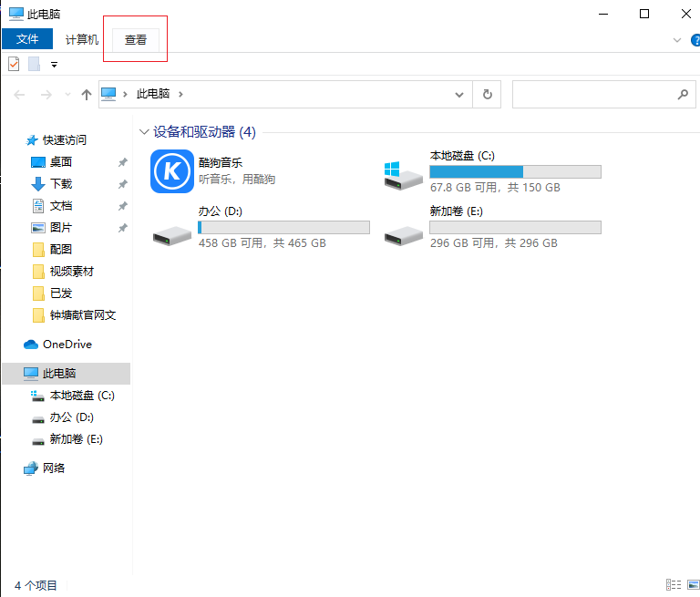Go up one level with up arrow
This screenshot has width=700, height=597.
tap(87, 94)
